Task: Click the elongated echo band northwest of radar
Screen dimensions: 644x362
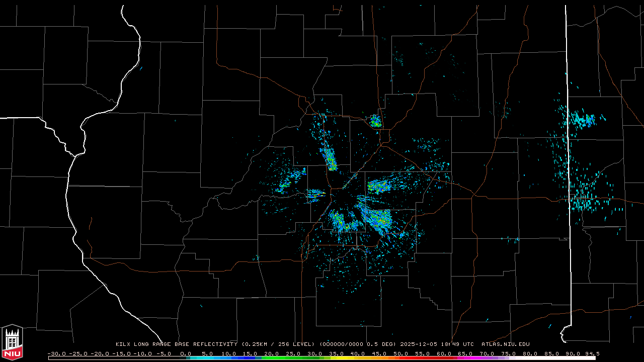Action: (330, 159)
